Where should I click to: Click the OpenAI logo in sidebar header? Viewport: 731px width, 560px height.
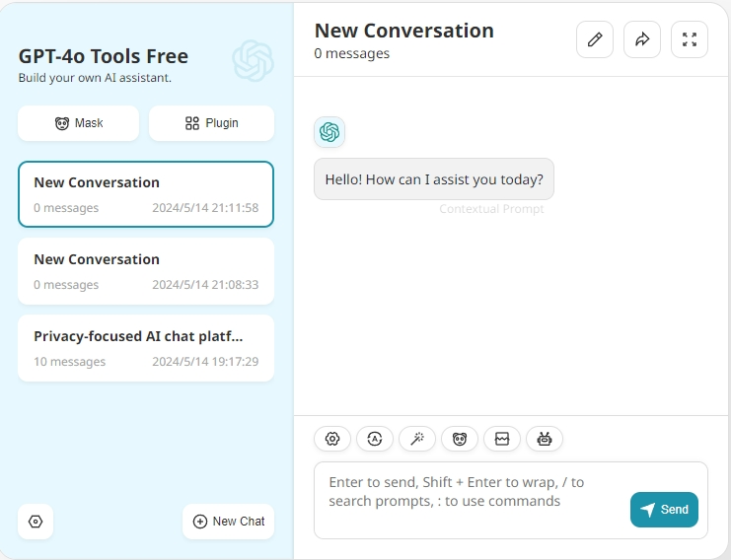coord(253,61)
